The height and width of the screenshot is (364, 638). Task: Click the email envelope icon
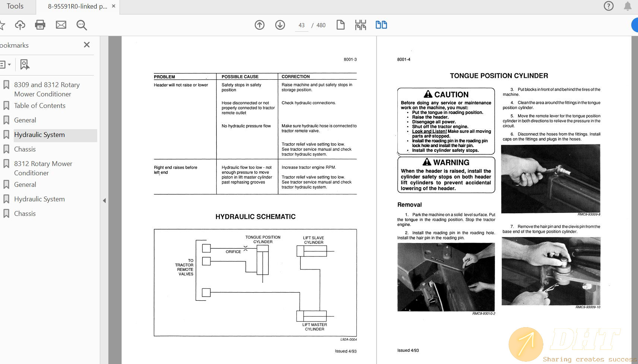click(x=61, y=25)
